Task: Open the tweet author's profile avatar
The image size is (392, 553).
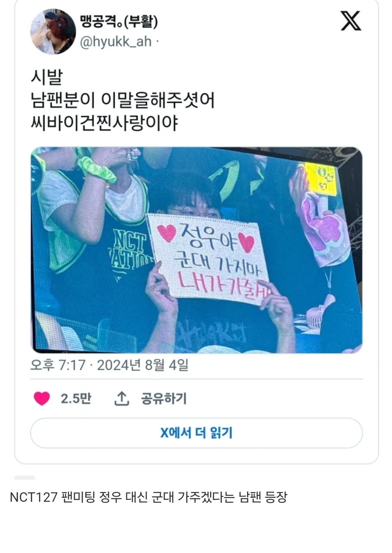Action: pyautogui.click(x=53, y=32)
